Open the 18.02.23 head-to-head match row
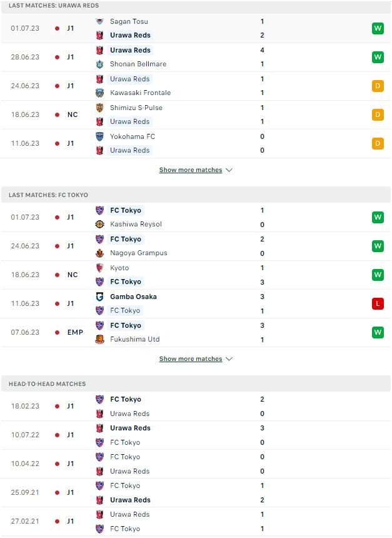The image size is (392, 538). 196,406
